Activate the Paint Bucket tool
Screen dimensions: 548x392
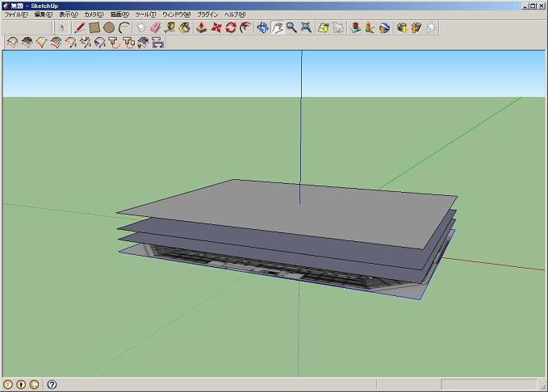tap(185, 27)
